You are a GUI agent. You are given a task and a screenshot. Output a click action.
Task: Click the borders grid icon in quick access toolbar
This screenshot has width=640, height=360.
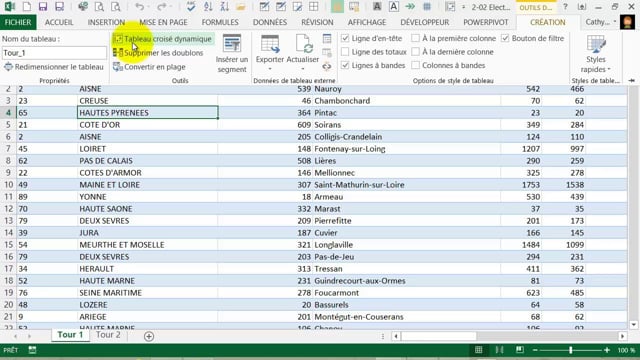point(313,7)
